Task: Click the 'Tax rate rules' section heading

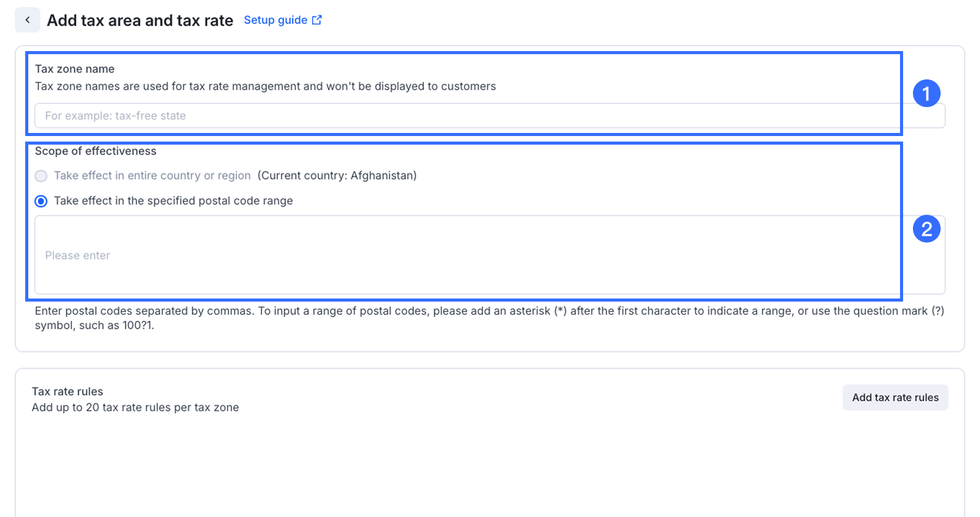Action: [x=67, y=391]
